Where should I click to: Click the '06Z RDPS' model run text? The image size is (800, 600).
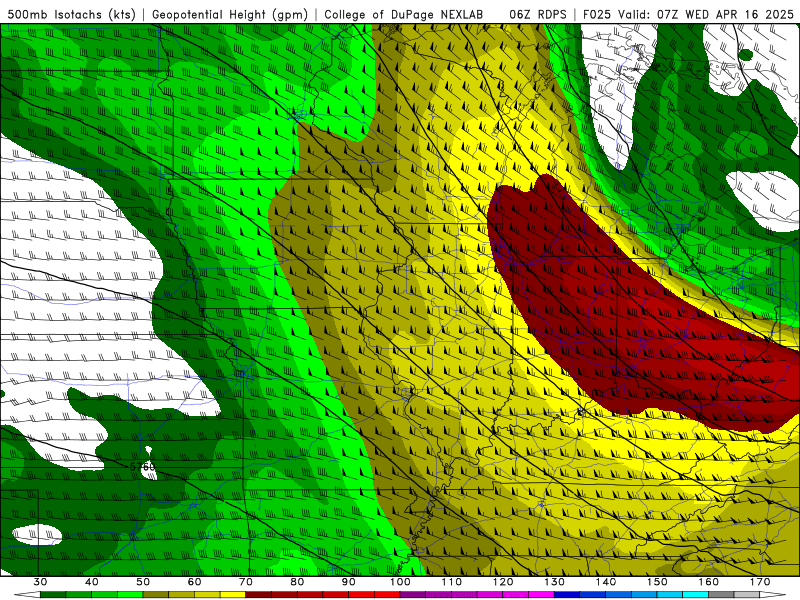[x=538, y=15]
